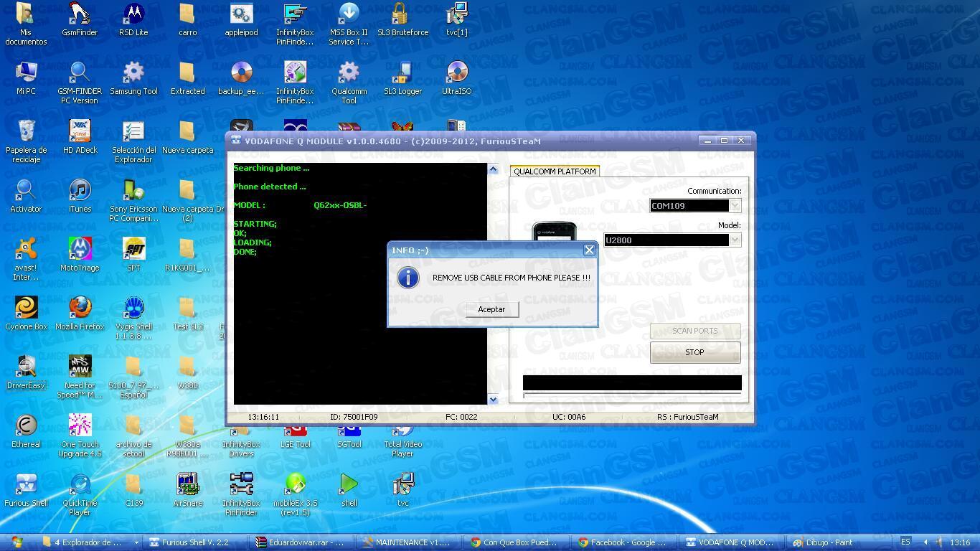Screen dimensions: 980x551
Task: Open avast! Internet Security icon
Action: coord(26,259)
